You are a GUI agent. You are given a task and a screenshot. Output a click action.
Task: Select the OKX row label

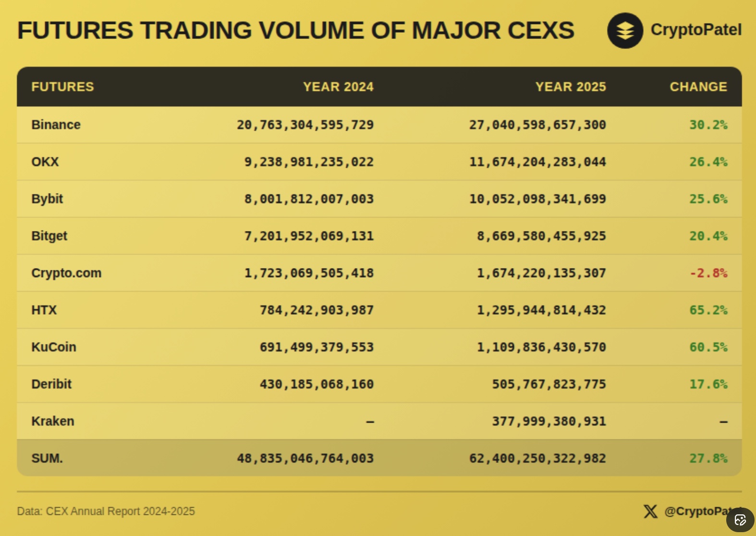(x=45, y=162)
